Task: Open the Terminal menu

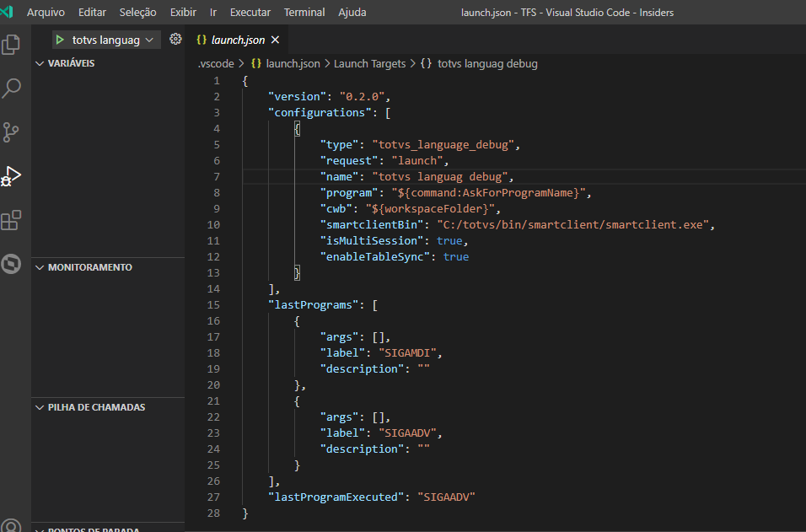Action: click(x=304, y=13)
